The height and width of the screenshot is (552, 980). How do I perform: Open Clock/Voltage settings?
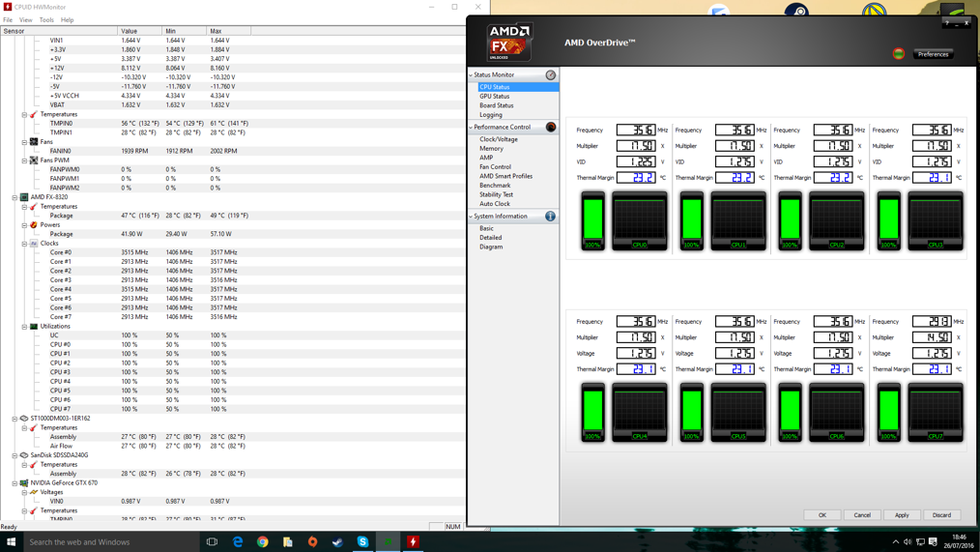498,139
